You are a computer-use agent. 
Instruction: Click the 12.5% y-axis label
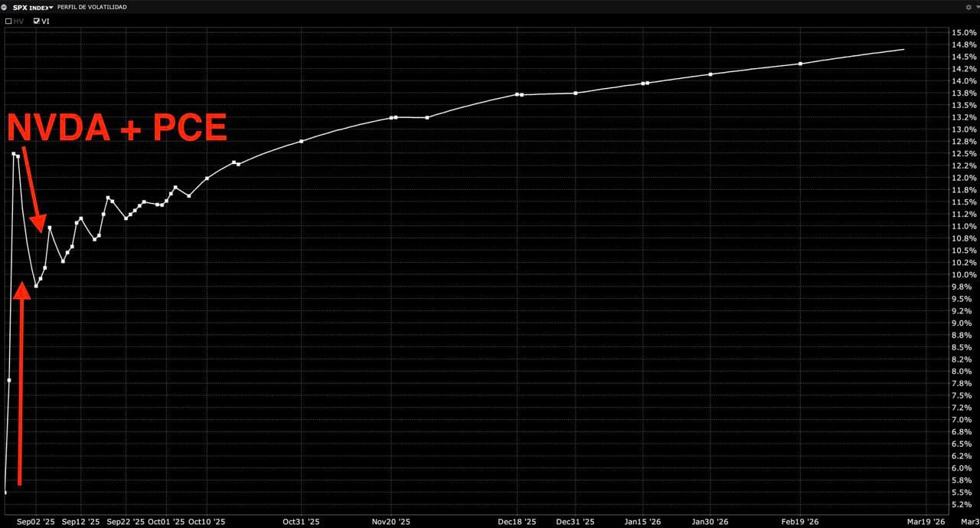click(x=963, y=153)
